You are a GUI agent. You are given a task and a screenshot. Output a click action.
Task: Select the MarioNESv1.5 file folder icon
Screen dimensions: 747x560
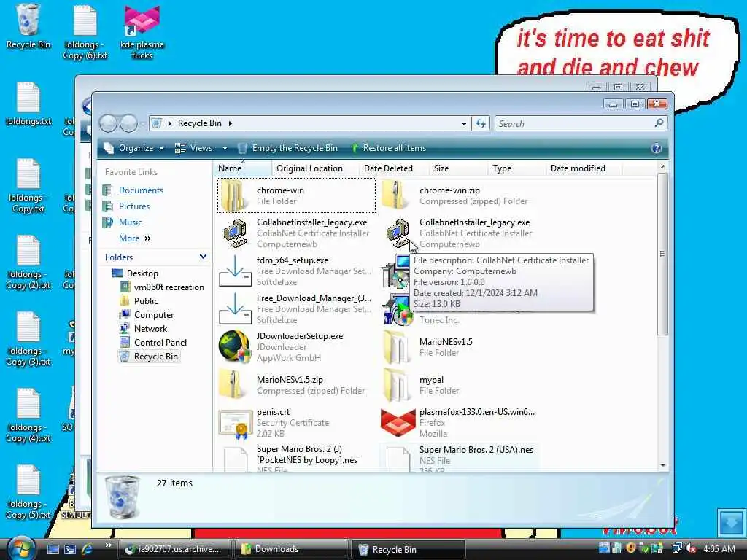coord(395,346)
